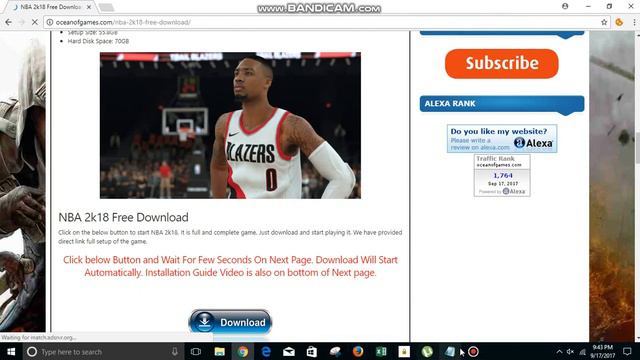The height and width of the screenshot is (360, 640).
Task: View site information icon in the address bar
Action: [49, 22]
